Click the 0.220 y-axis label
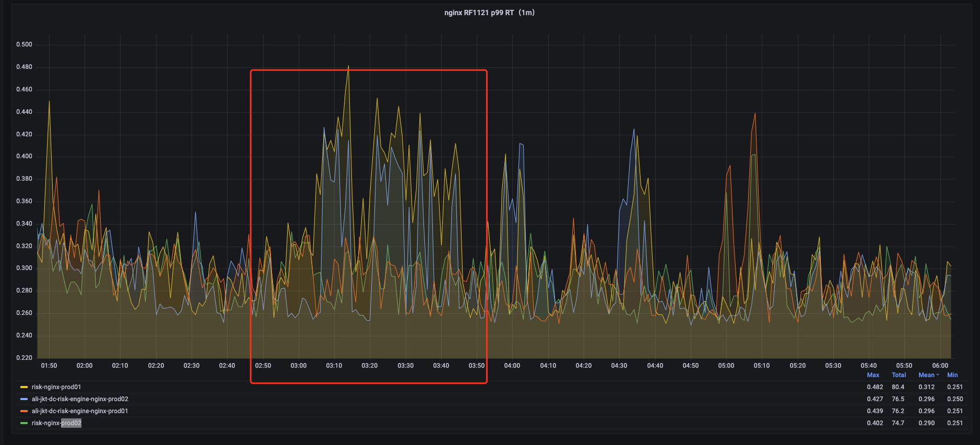This screenshot has height=445, width=980. (24, 358)
